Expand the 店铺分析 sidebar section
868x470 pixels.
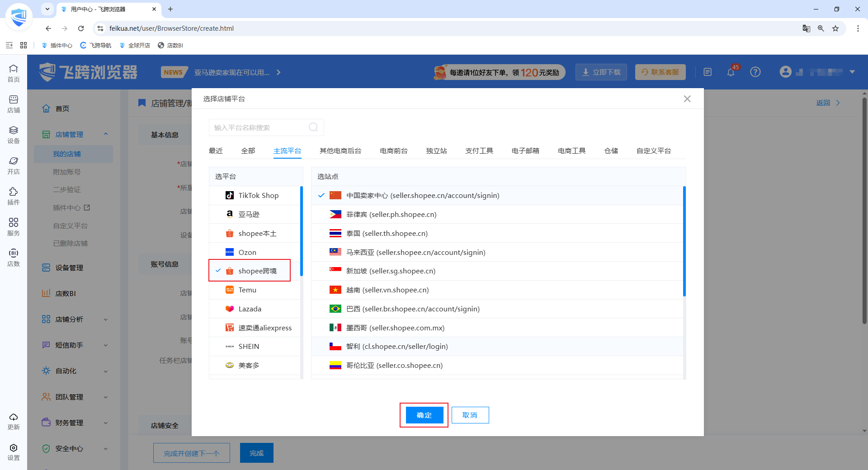click(x=106, y=320)
